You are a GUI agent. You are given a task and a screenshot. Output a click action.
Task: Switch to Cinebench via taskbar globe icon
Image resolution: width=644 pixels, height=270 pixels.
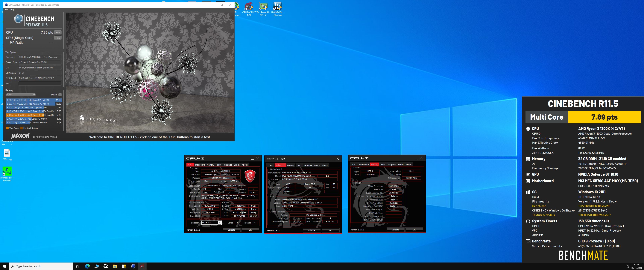pyautogui.click(x=133, y=266)
